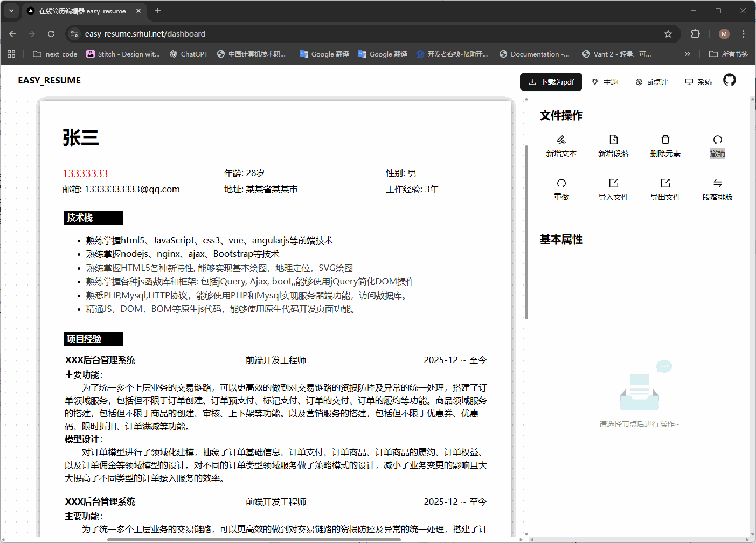Click the EASY_RESUME logo text
Screen dimensions: 756x543
tap(49, 80)
